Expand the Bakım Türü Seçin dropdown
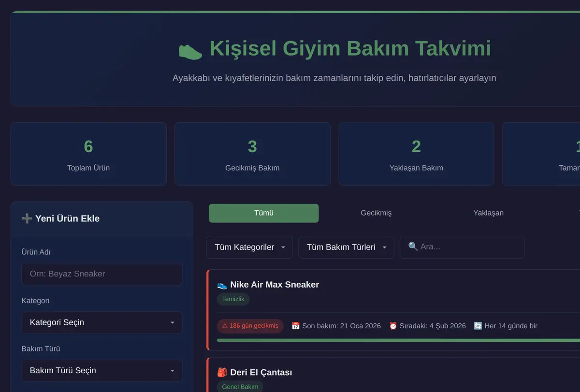 pos(102,371)
